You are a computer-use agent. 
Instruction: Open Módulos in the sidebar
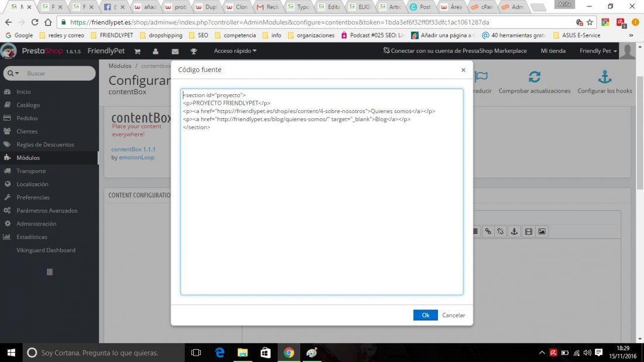28,158
